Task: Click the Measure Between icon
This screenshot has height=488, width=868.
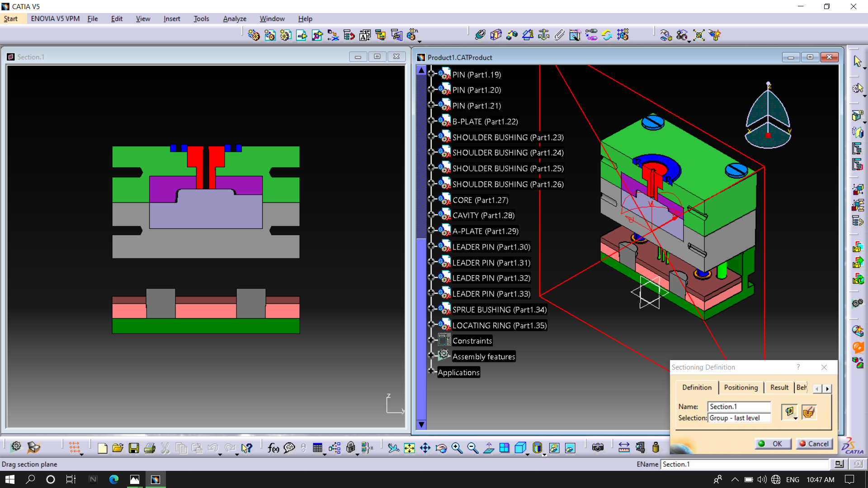Action: (624, 448)
